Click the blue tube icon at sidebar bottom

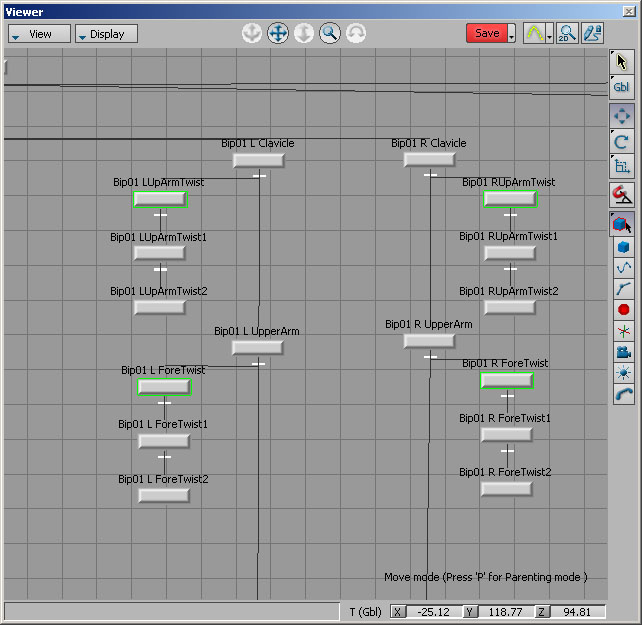coord(623,394)
